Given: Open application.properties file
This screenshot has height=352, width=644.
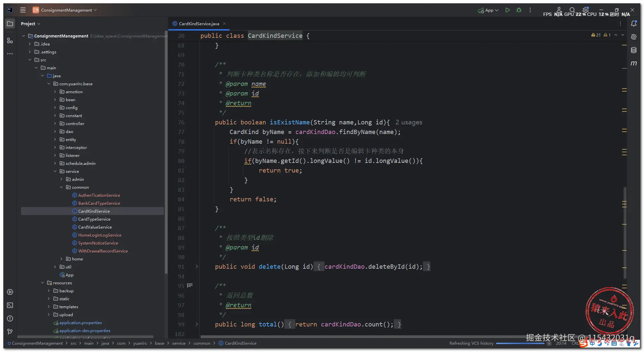Looking at the screenshot, I should point(80,322).
